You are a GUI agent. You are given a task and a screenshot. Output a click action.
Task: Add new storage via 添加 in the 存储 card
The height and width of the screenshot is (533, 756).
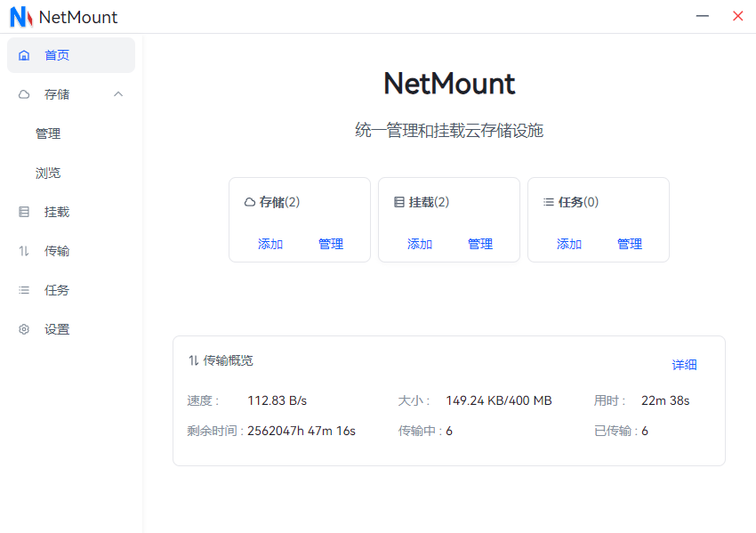pyautogui.click(x=270, y=244)
